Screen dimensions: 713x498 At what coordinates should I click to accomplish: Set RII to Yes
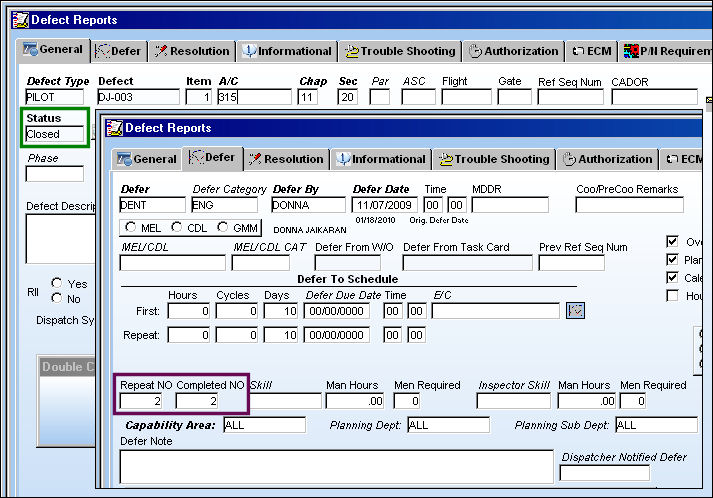tap(57, 283)
